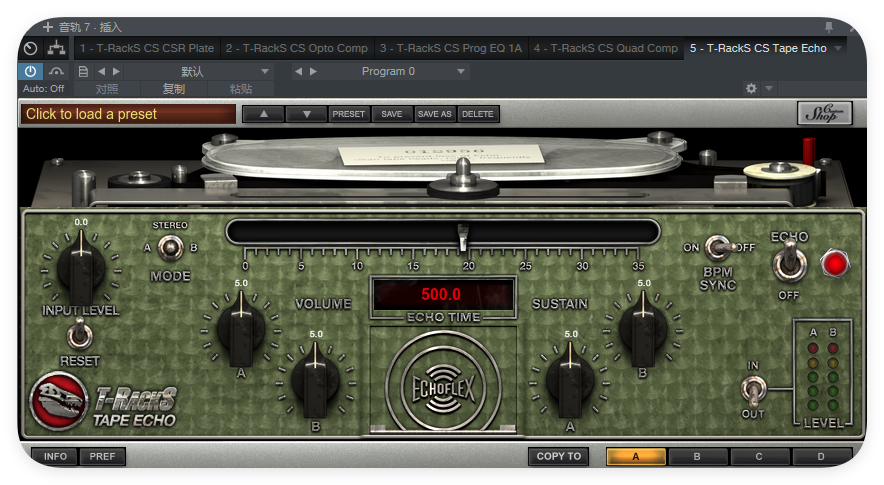The height and width of the screenshot is (485, 884).
Task: Go to next preset right arrow
Action: coord(116,72)
